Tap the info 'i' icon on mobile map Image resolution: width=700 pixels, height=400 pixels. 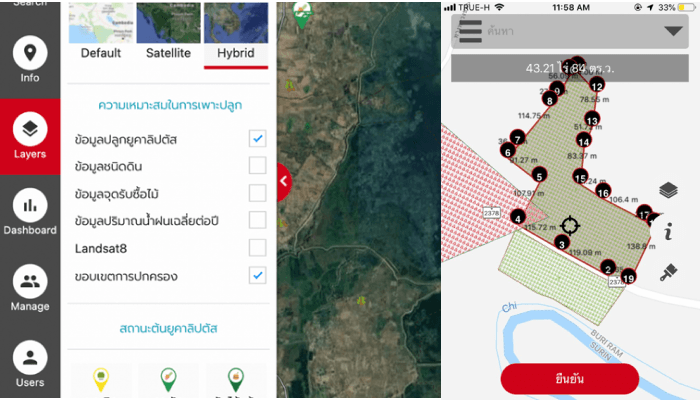point(668,232)
